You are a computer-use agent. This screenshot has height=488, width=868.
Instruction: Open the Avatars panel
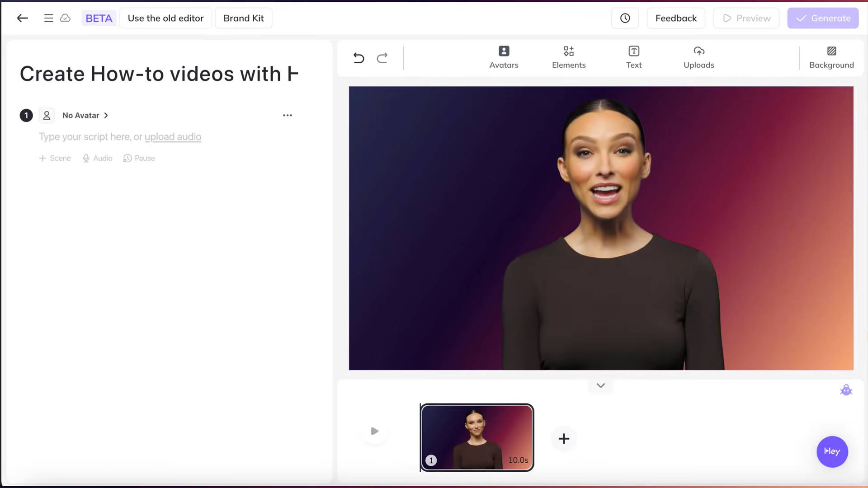click(504, 57)
